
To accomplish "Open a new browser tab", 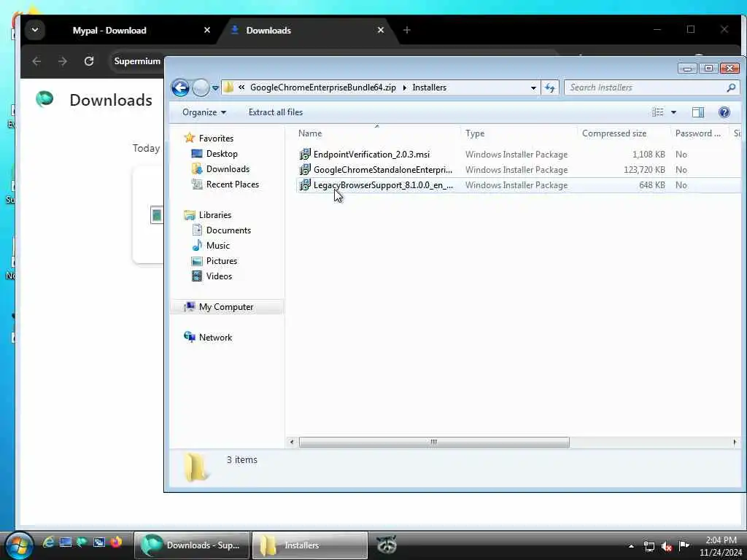I will click(x=407, y=30).
